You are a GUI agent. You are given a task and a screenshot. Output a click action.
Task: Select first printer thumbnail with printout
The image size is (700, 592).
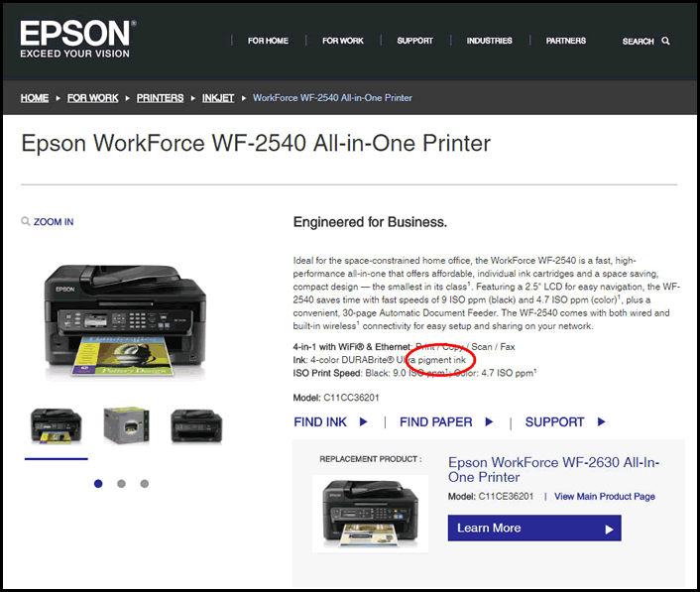tap(57, 426)
